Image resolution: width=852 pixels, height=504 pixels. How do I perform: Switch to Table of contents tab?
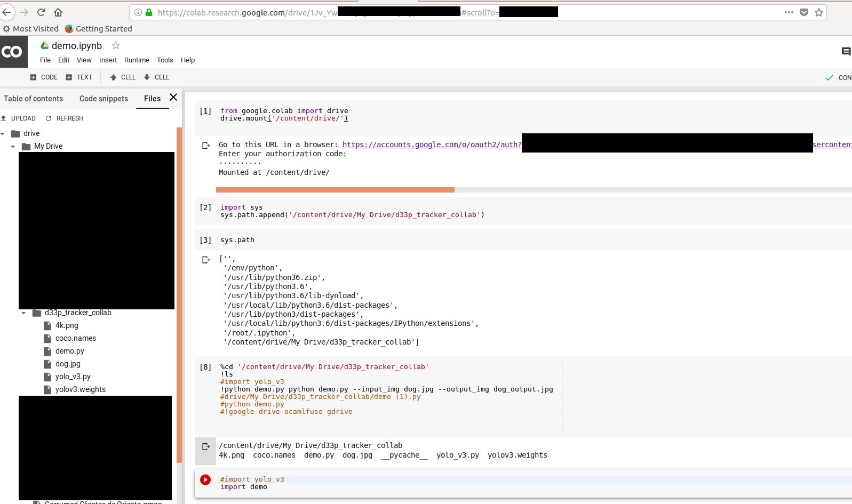[x=33, y=99]
